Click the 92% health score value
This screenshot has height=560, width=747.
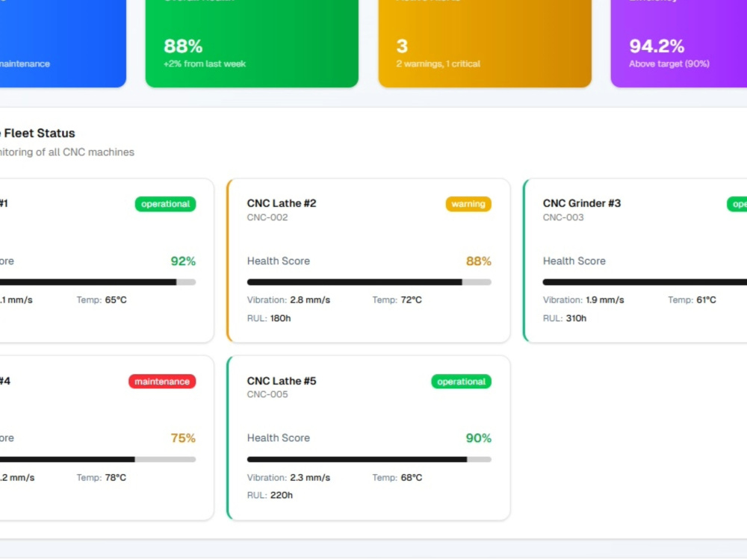pos(183,261)
